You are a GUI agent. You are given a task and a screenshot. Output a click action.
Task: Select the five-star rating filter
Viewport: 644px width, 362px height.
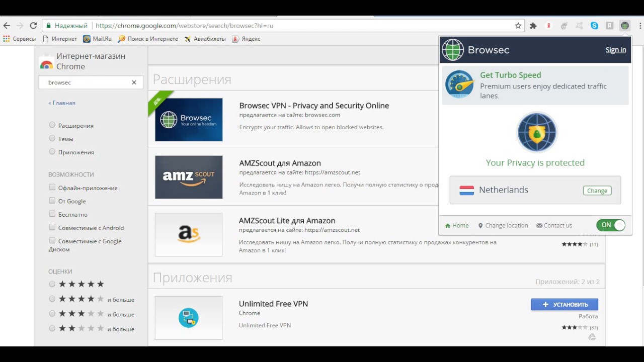click(x=52, y=284)
